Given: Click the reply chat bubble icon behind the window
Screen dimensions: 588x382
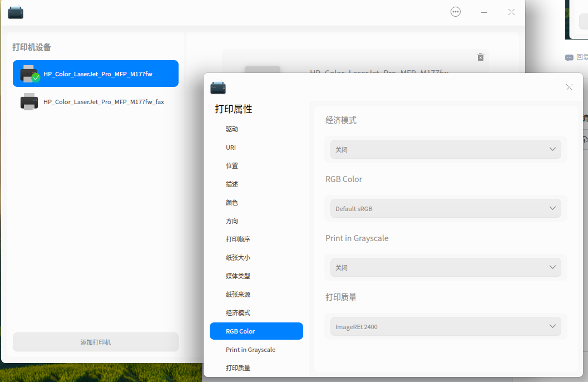Looking at the screenshot, I should [x=569, y=57].
